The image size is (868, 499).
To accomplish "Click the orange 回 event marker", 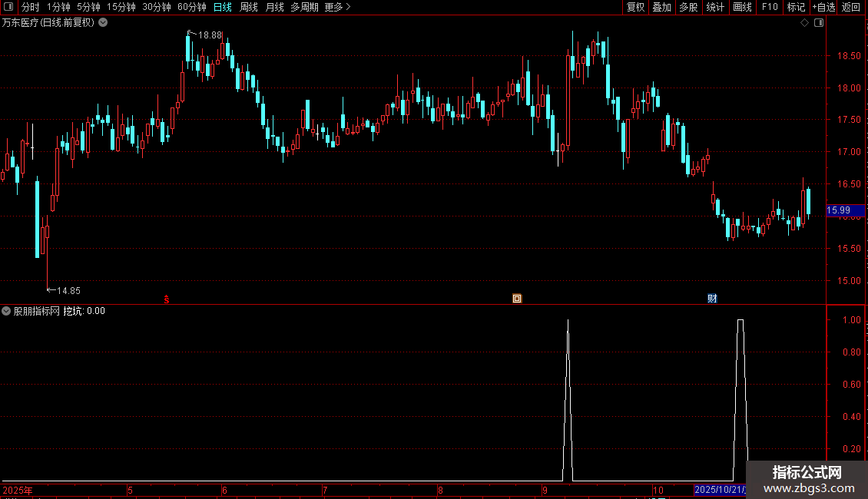I will pos(517,299).
